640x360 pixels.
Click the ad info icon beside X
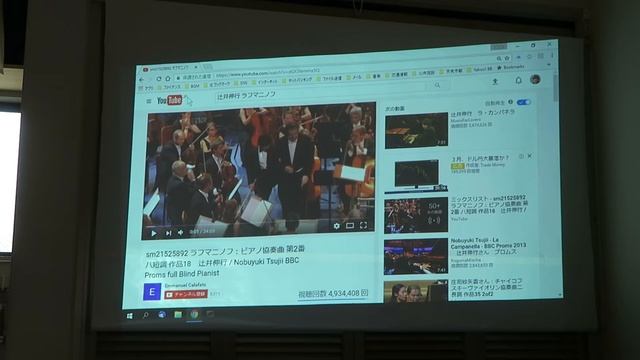(x=521, y=156)
